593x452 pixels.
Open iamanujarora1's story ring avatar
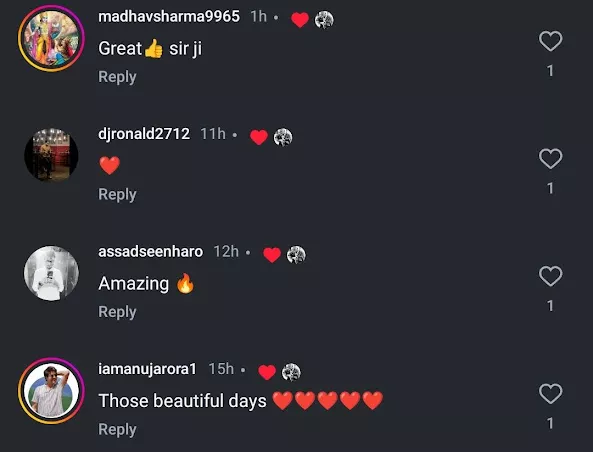(51, 391)
